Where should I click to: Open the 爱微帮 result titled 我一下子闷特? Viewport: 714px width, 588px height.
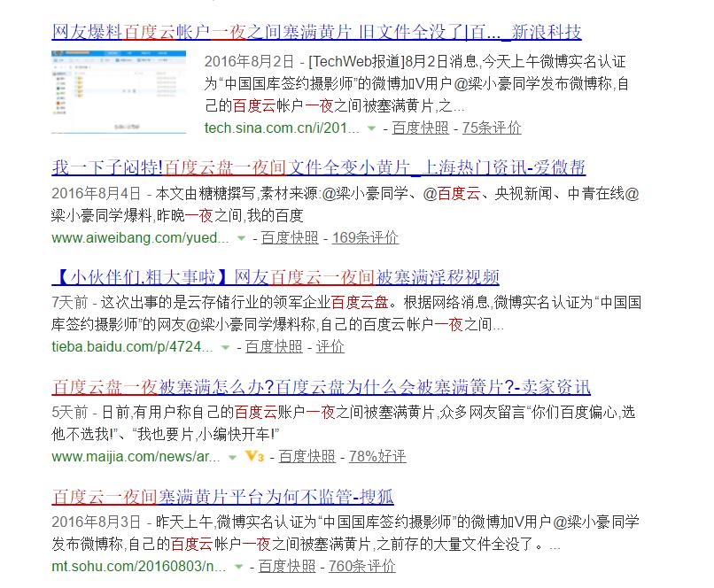318,167
